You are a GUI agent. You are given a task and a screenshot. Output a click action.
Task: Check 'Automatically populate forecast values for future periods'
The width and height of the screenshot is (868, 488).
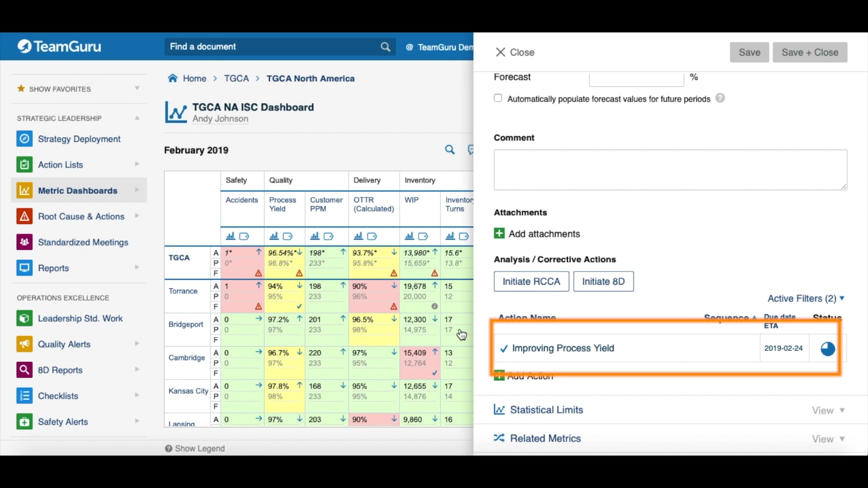tap(498, 98)
